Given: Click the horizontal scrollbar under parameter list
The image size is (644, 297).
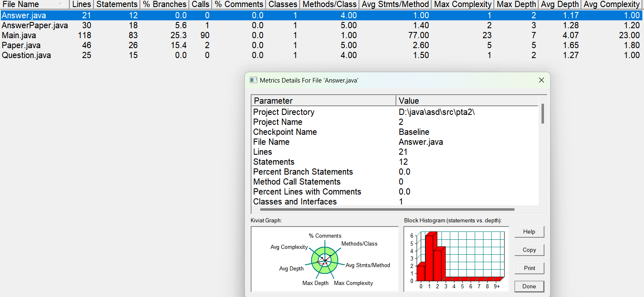Looking at the screenshot, I should 387,209.
